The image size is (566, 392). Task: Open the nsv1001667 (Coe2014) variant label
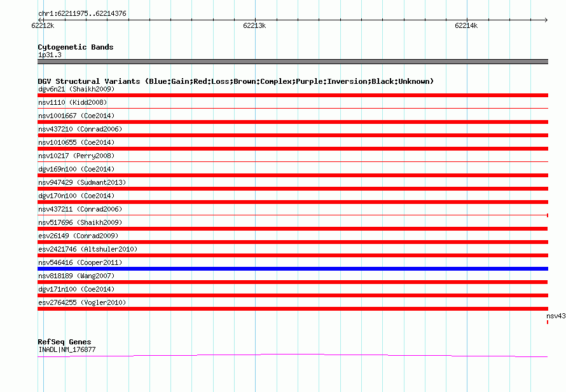[76, 116]
